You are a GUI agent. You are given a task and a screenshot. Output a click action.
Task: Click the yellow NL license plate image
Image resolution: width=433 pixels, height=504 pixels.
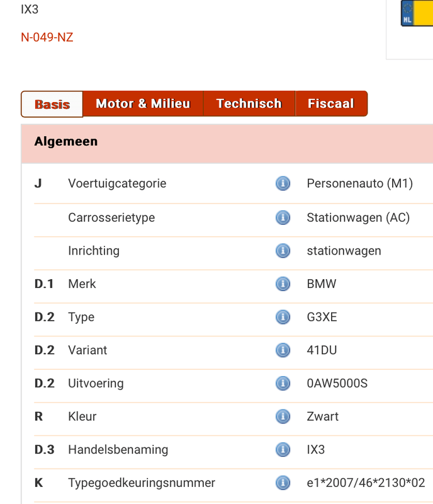pyautogui.click(x=417, y=13)
